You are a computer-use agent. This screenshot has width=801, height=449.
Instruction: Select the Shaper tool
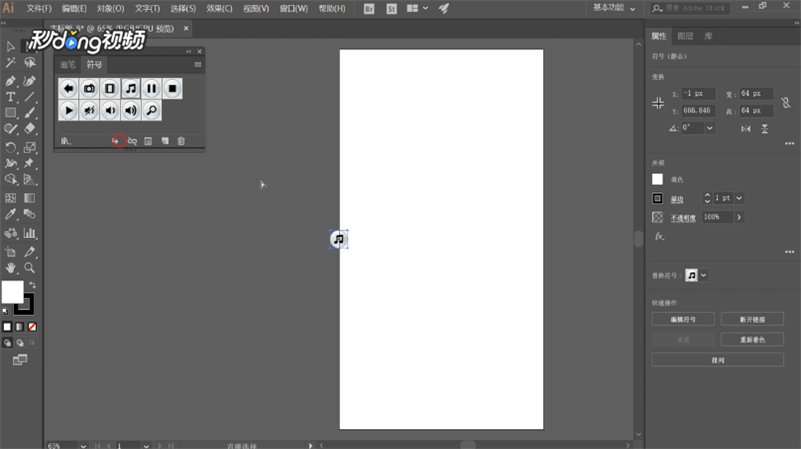coord(10,129)
